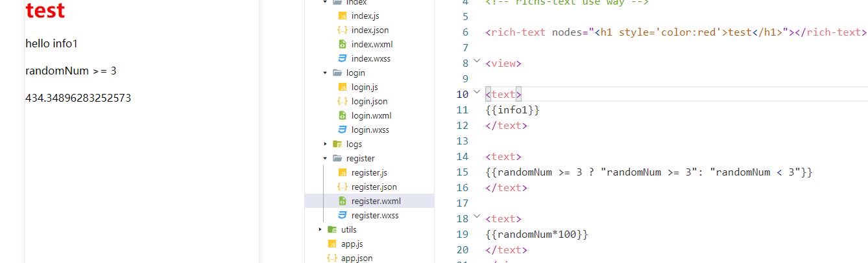Open the app.json file
868x263 pixels.
pos(357,258)
